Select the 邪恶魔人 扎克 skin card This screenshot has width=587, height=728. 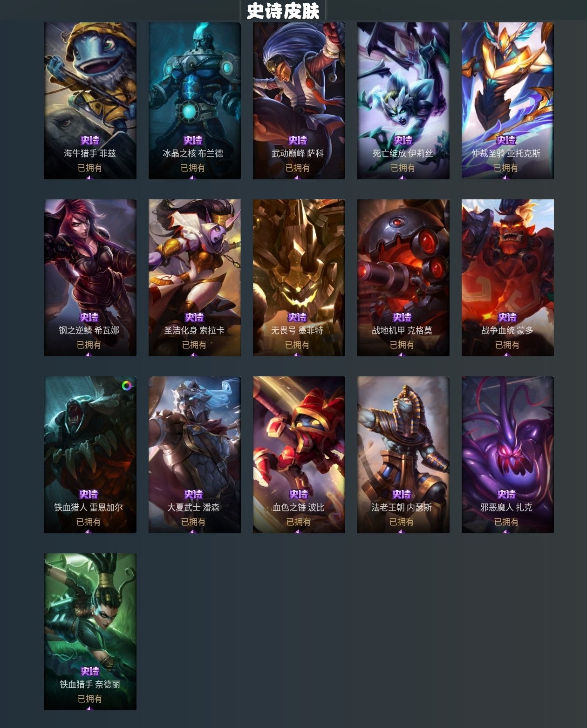508,455
